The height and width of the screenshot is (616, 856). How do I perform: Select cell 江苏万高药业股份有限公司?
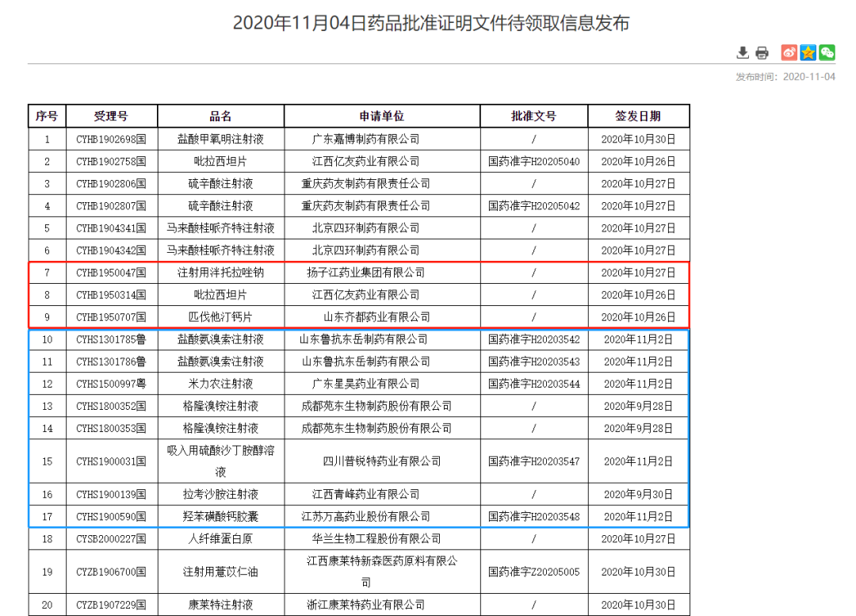(381, 517)
